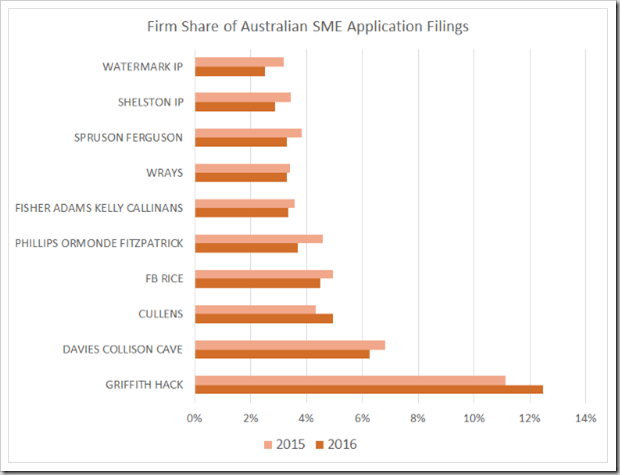Select Davies Collison Cave's 2016 bar
Image resolution: width=620 pixels, height=475 pixels.
click(282, 354)
